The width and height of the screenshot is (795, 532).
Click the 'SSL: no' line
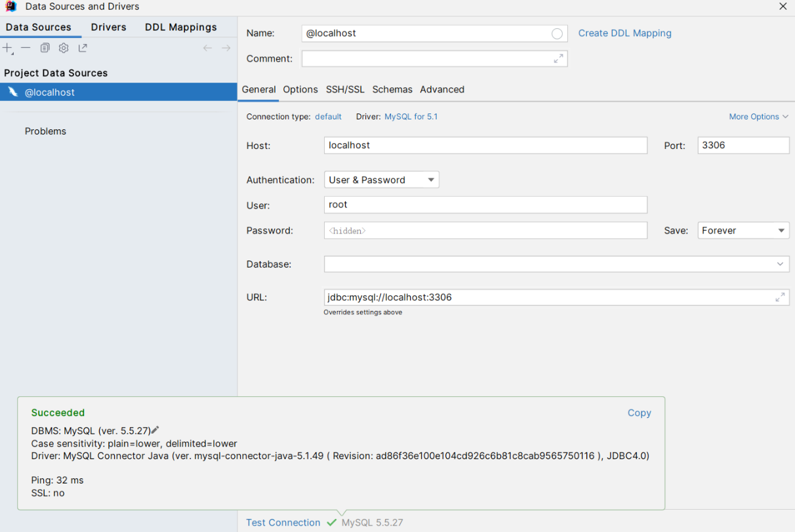coord(48,493)
